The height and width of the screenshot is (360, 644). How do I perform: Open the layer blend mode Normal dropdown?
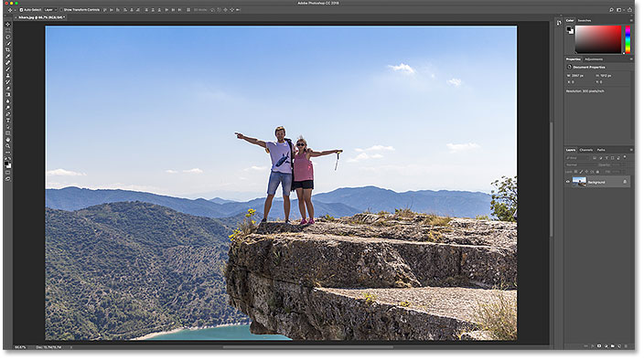580,164
